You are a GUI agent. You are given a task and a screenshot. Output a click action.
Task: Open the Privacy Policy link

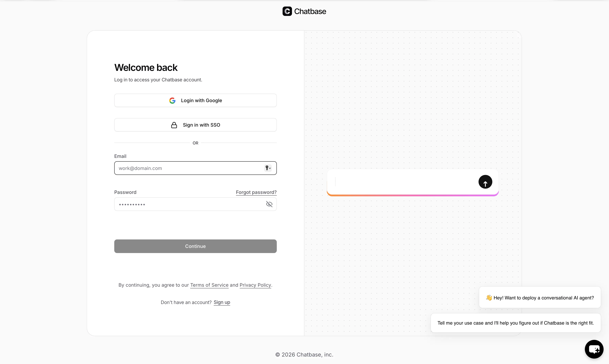point(255,285)
